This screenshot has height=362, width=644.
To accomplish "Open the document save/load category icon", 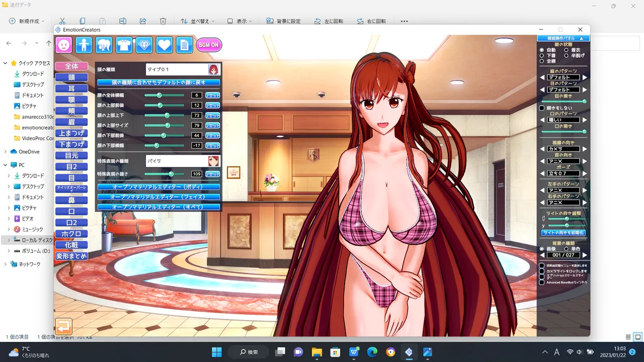I will pos(184,45).
